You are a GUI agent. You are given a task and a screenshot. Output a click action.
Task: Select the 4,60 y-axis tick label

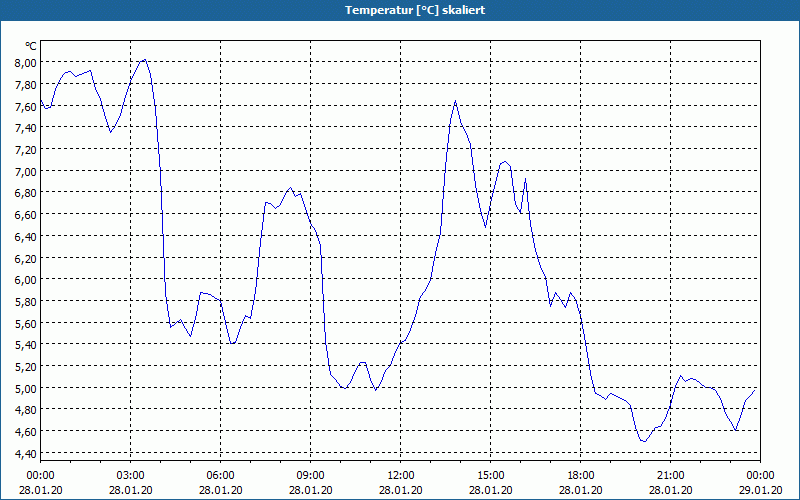click(26, 432)
